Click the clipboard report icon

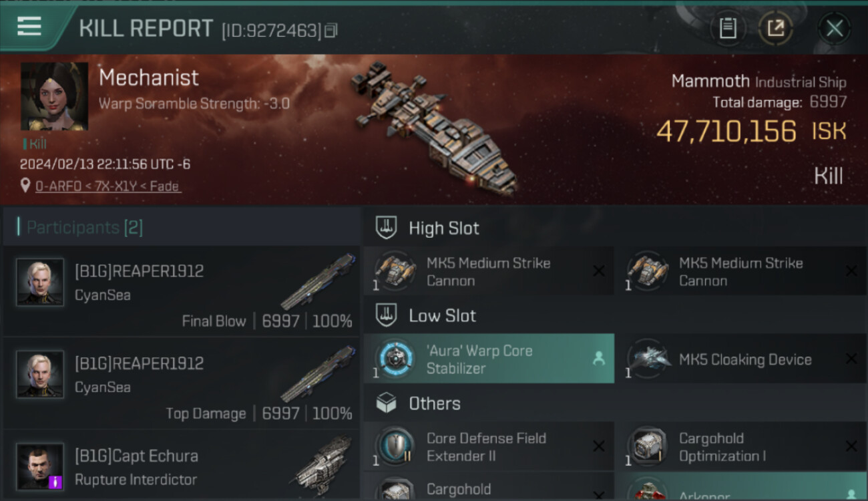tap(728, 28)
